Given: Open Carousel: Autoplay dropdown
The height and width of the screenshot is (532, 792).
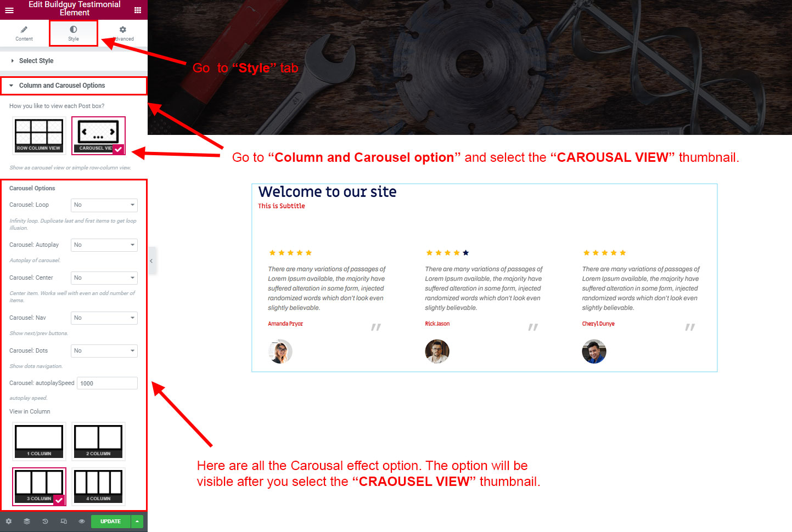Looking at the screenshot, I should (104, 245).
